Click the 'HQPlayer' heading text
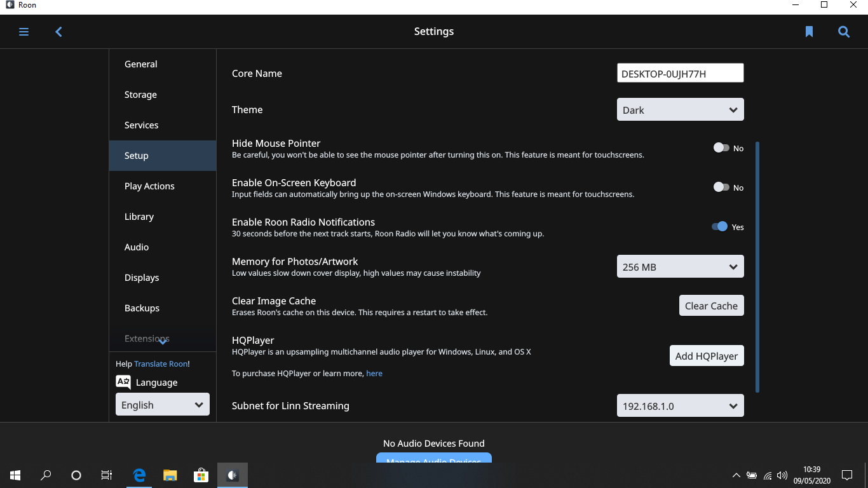868x488 pixels. [253, 341]
